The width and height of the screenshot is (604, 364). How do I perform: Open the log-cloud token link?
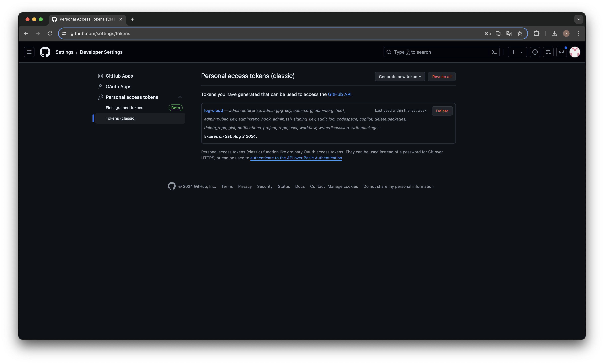(213, 111)
